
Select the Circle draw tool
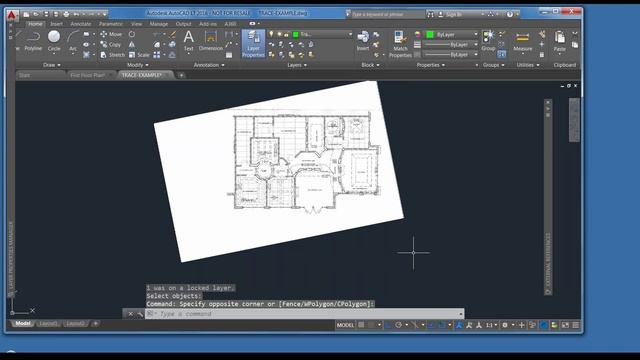point(54,41)
